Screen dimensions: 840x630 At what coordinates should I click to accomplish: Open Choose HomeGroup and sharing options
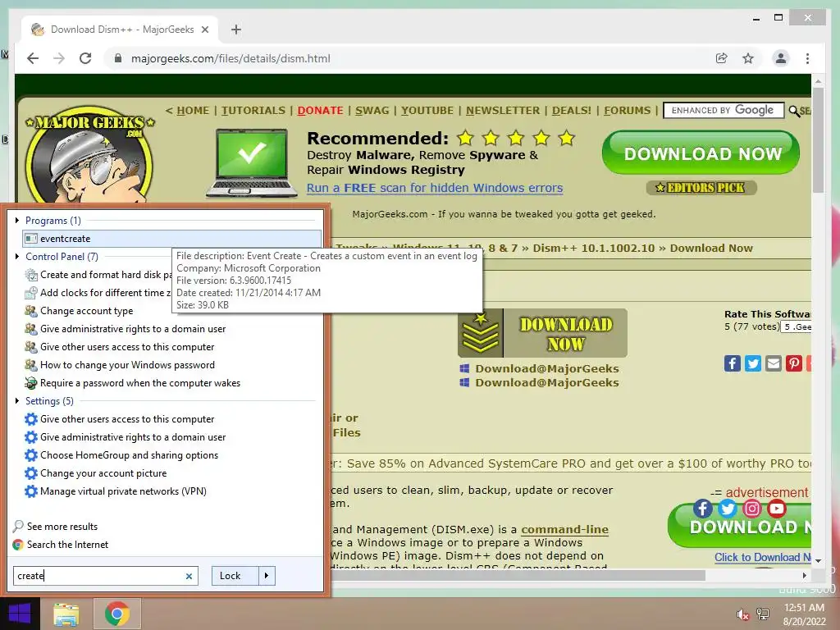pos(129,454)
